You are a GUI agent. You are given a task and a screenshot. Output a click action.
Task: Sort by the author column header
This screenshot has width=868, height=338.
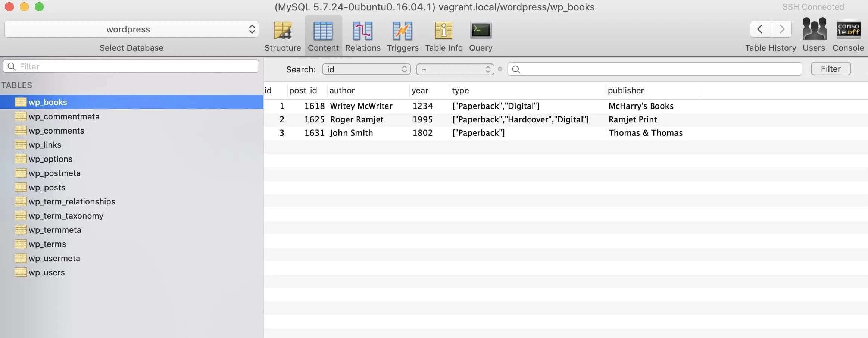pyautogui.click(x=342, y=91)
